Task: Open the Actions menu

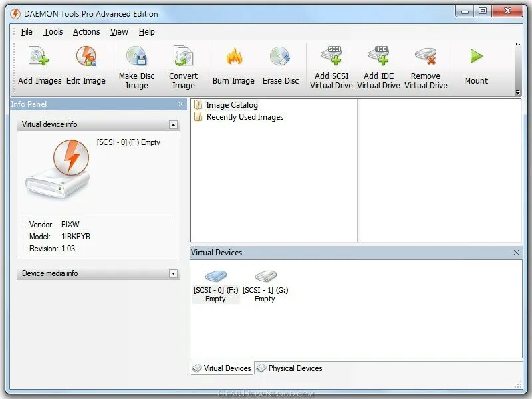Action: pos(86,31)
